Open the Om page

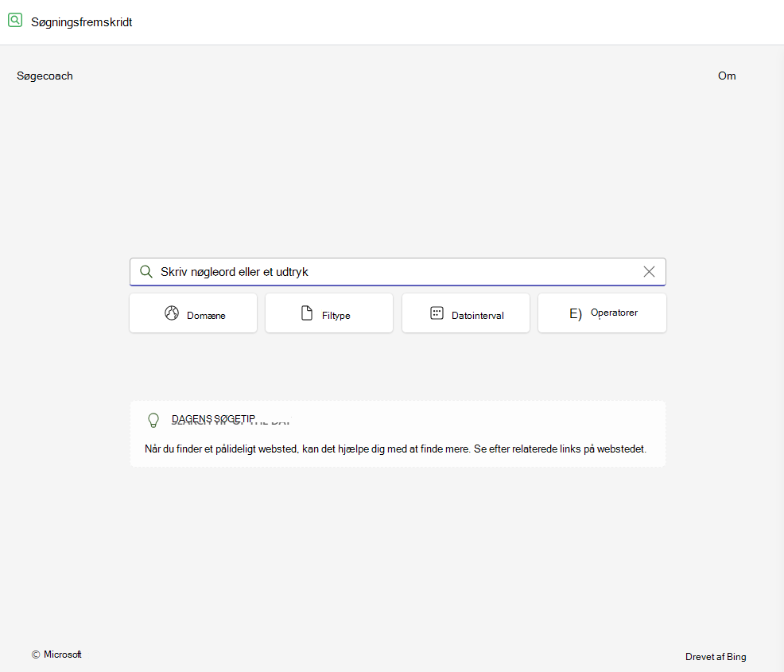[x=727, y=76]
